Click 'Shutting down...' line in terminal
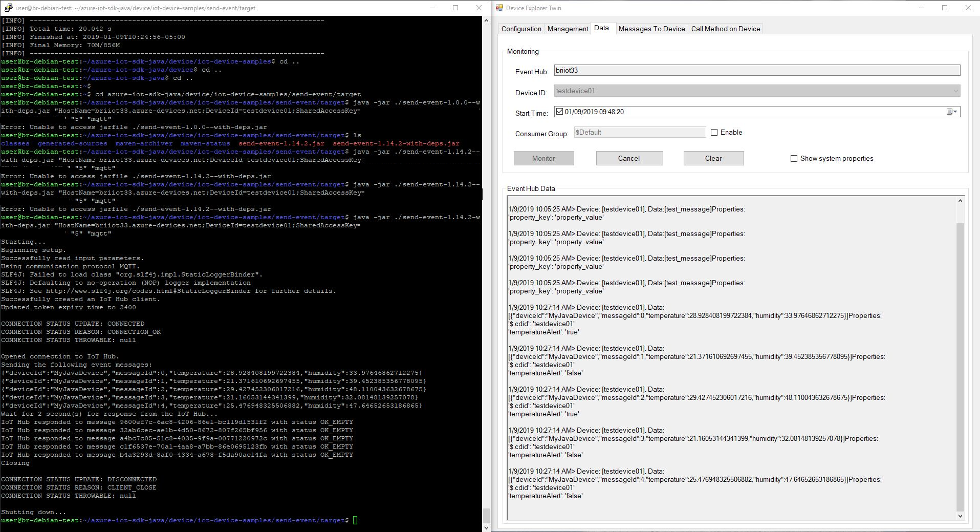 pyautogui.click(x=33, y=512)
